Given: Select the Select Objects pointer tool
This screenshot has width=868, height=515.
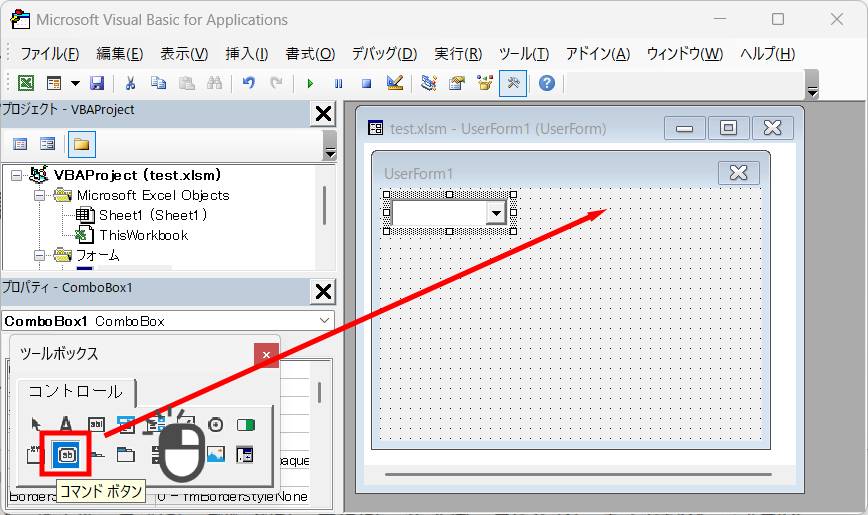Looking at the screenshot, I should coord(36,425).
